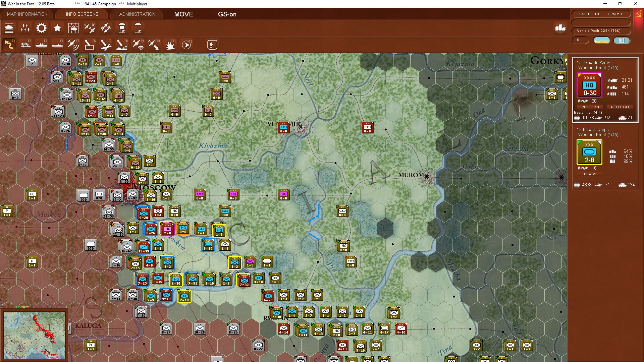Select the 9=26 Soviet unit counter
The height and width of the screenshot is (362, 644).
coord(144,214)
